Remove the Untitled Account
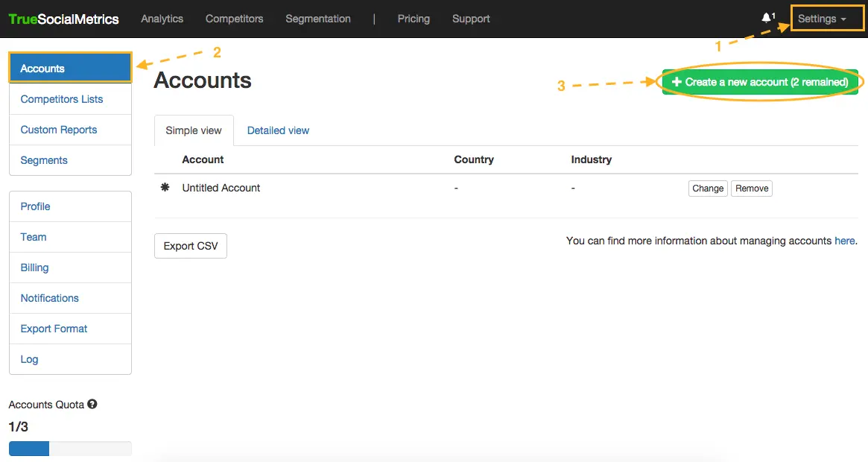 pyautogui.click(x=751, y=189)
